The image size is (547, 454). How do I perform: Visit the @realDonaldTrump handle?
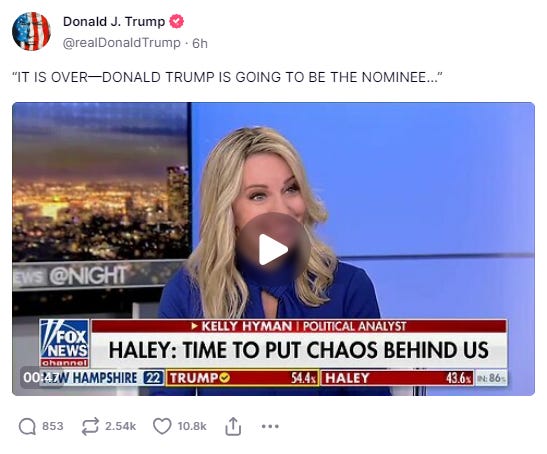pos(121,43)
